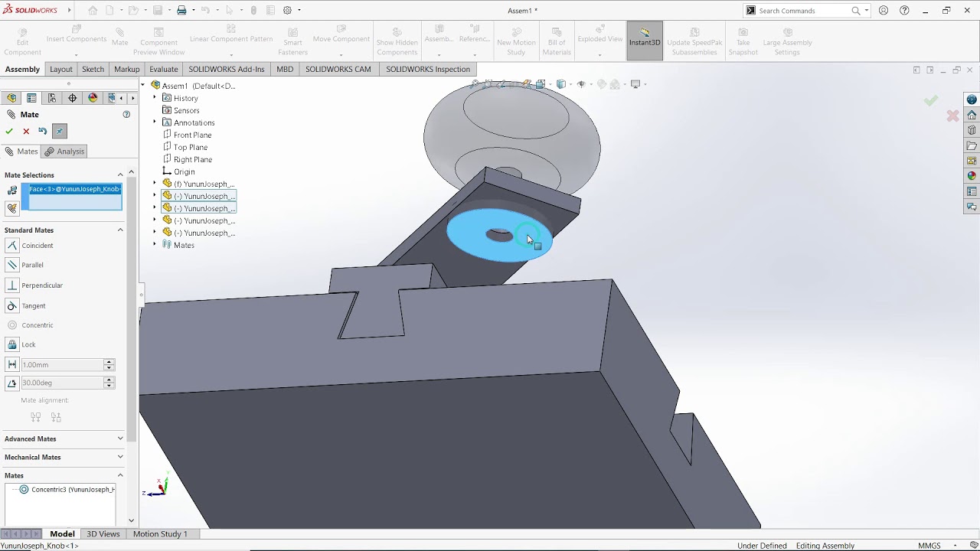Open the Motion Study 1 tab

(160, 533)
